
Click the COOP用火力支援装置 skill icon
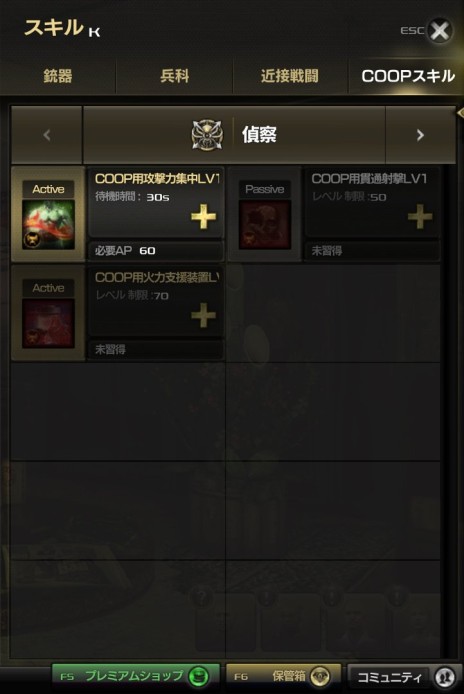[48, 324]
